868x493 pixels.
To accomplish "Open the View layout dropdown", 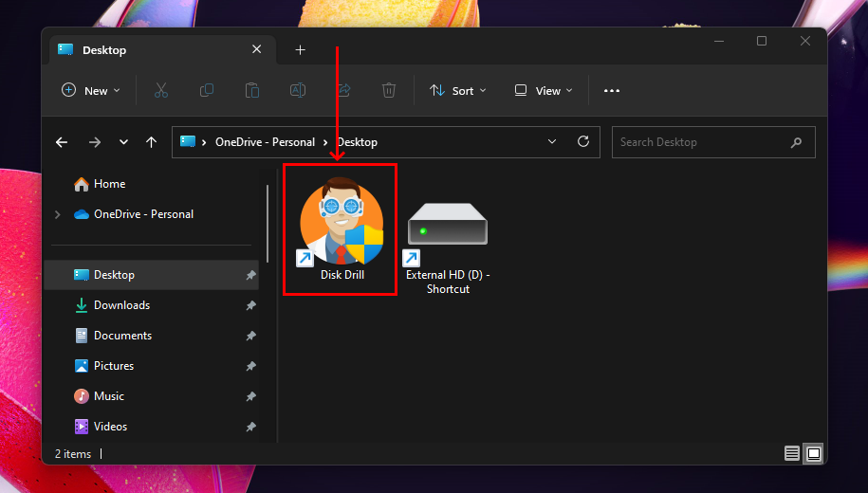I will click(x=543, y=91).
